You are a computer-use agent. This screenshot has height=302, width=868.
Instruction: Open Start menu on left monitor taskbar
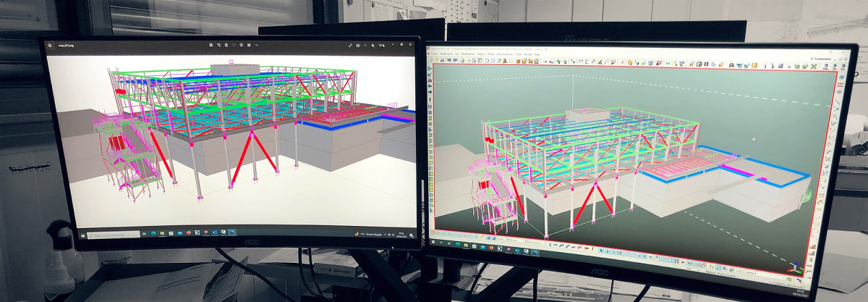coord(82,236)
